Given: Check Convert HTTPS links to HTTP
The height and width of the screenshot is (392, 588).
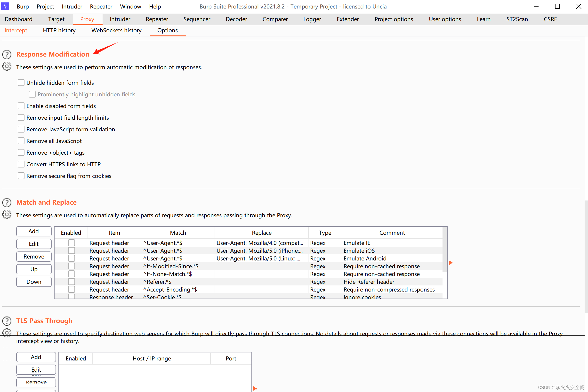Looking at the screenshot, I should tap(21, 164).
